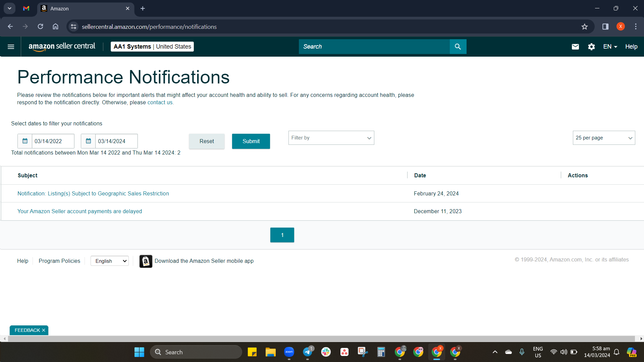Open the Help link in the header
Screen dimensions: 644x362
point(631,47)
